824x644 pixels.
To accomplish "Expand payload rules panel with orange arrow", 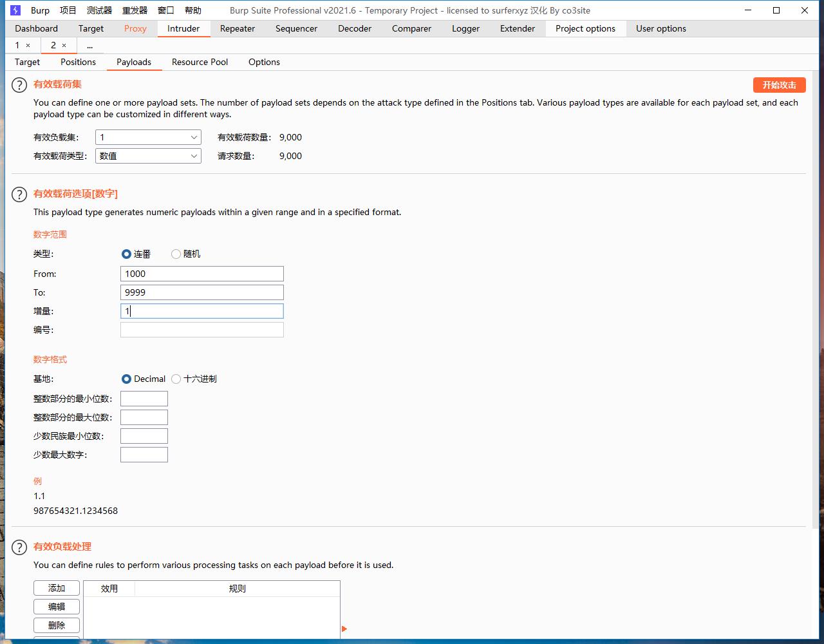I will pyautogui.click(x=344, y=629).
